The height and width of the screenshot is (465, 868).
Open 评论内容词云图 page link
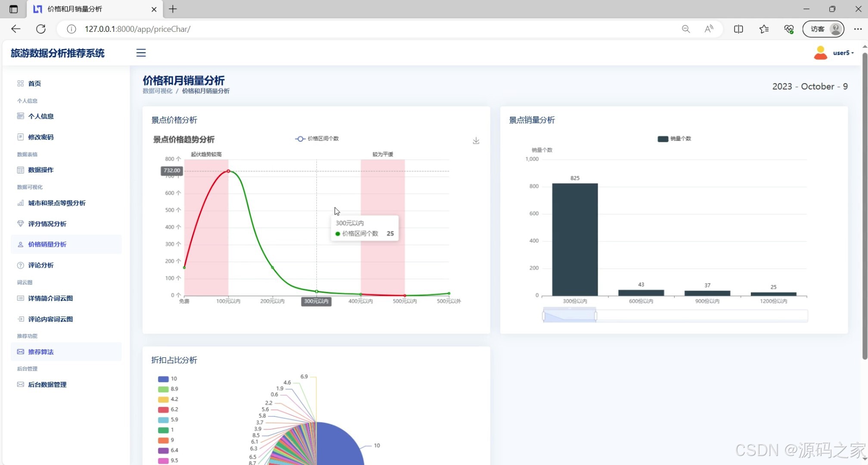tap(50, 319)
